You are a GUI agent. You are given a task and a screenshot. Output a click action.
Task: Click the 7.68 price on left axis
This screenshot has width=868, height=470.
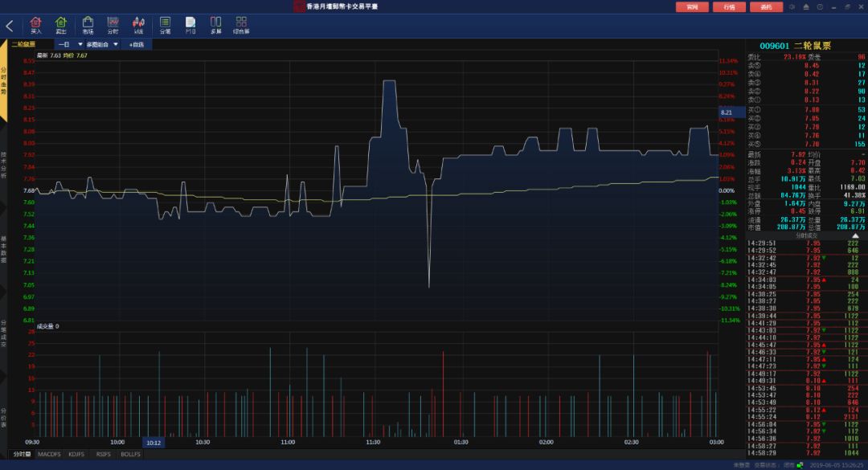pyautogui.click(x=29, y=190)
